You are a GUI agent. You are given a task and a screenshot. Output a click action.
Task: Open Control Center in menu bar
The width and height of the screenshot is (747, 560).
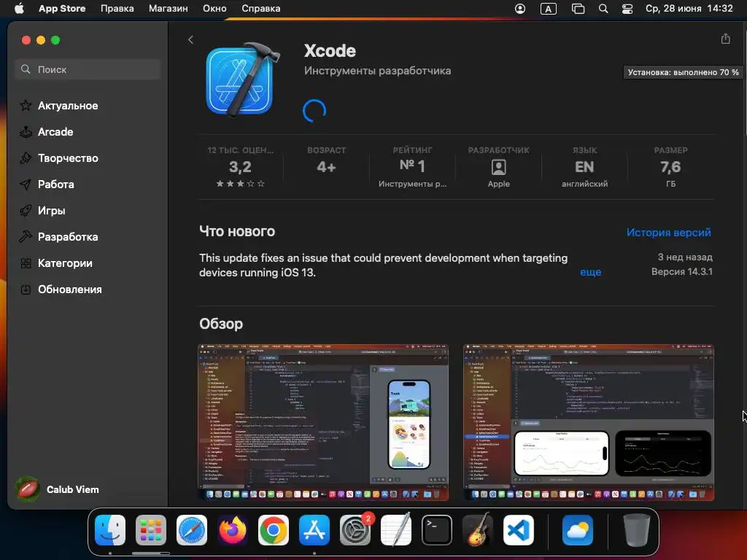627,9
